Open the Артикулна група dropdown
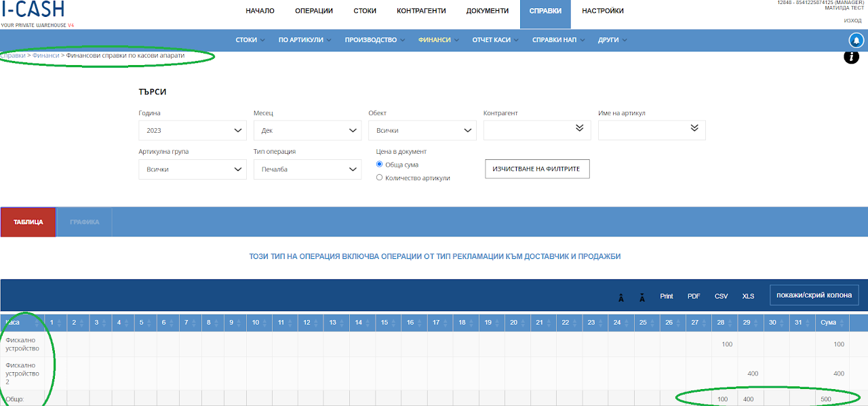This screenshot has width=868, height=406. (193, 169)
